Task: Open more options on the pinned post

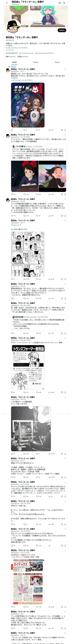Action: click(x=65, y=69)
